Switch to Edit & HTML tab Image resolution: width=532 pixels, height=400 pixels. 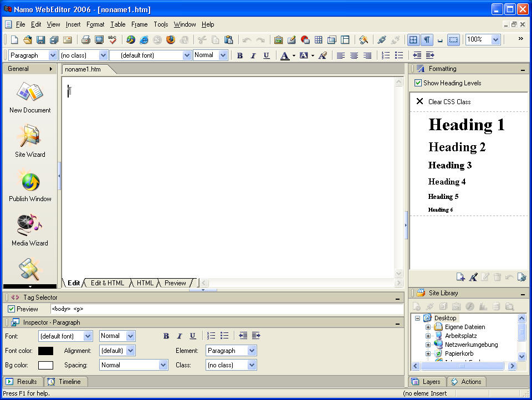(x=107, y=283)
